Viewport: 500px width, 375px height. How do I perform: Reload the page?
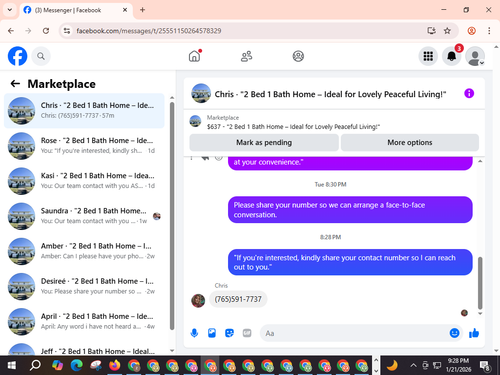[x=46, y=31]
